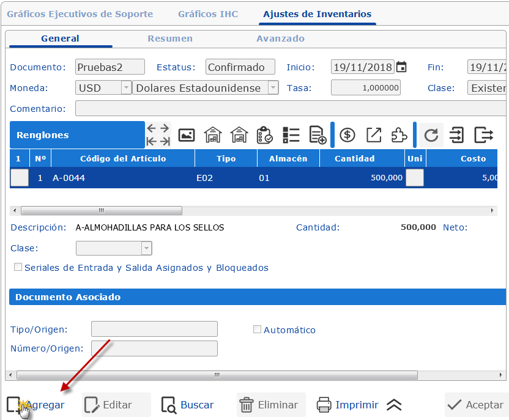Click the clipboard checklist icon
509x420 pixels.
coord(265,134)
